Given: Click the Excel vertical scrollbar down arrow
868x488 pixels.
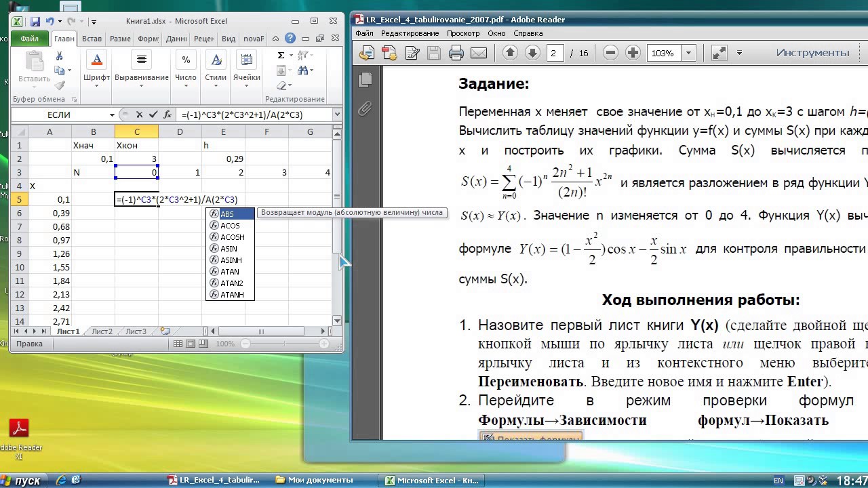Looking at the screenshot, I should point(337,321).
